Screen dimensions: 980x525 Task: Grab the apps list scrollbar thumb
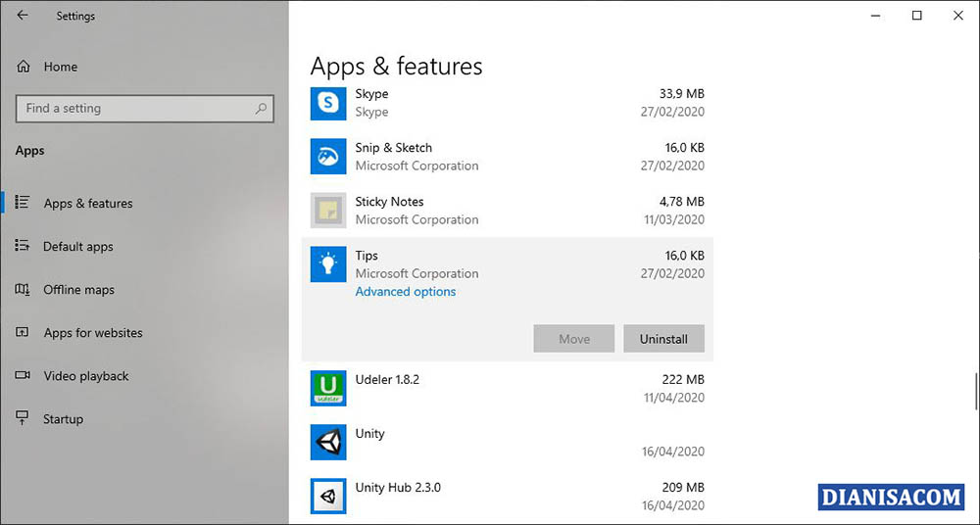click(976, 391)
